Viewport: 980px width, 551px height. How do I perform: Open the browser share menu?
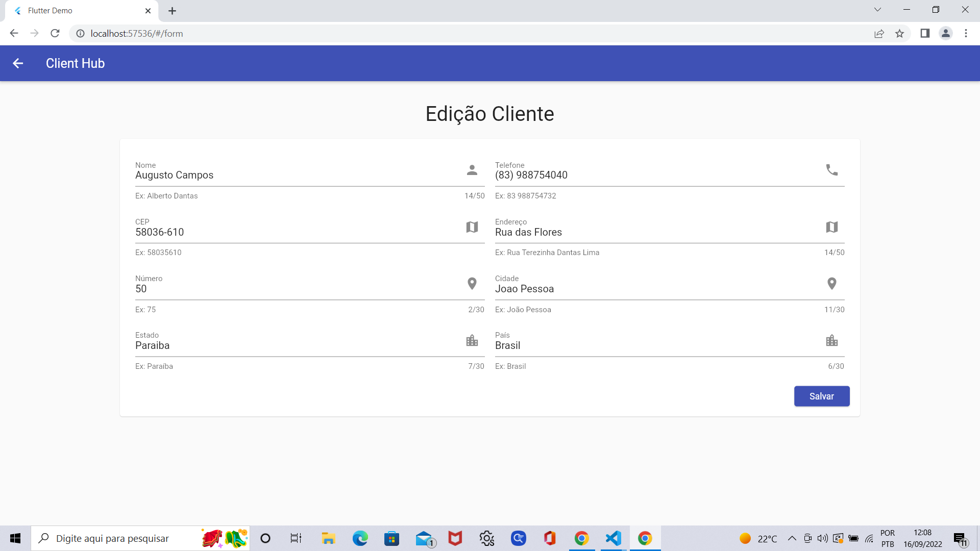tap(879, 33)
